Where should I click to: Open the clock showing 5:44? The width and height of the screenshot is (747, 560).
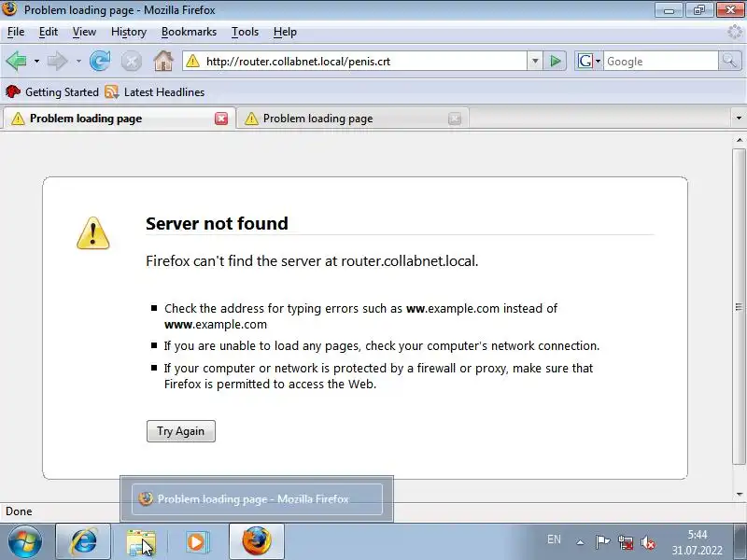point(697,542)
